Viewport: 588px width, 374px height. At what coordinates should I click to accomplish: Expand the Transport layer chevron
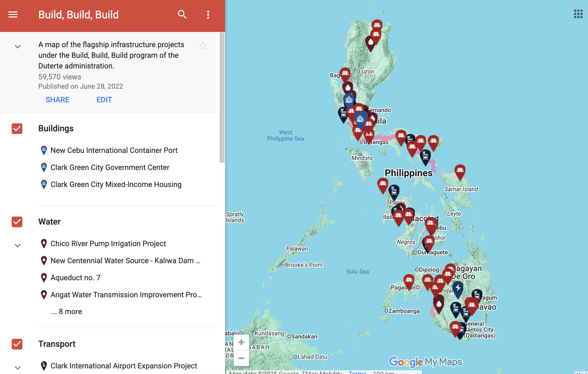[18, 368]
